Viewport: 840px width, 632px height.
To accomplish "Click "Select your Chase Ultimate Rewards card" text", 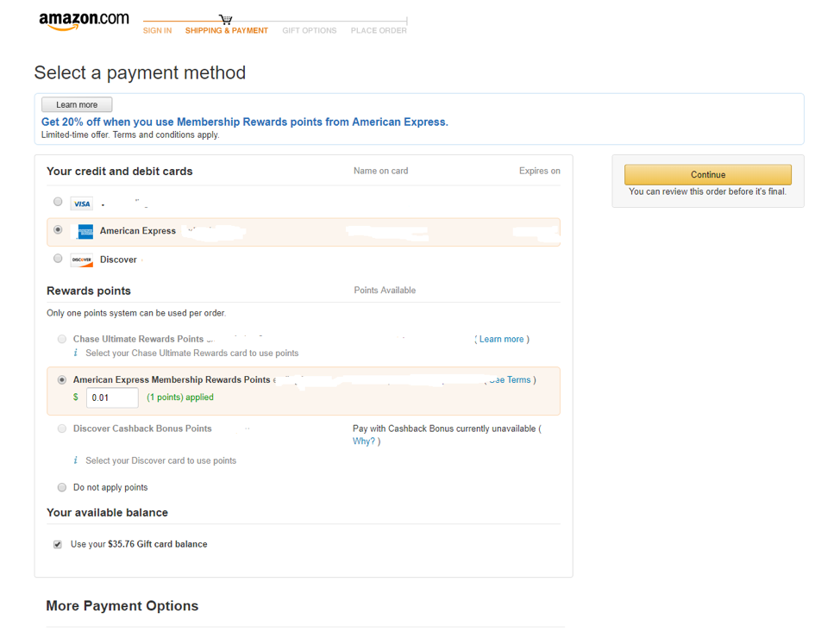I will tap(192, 353).
